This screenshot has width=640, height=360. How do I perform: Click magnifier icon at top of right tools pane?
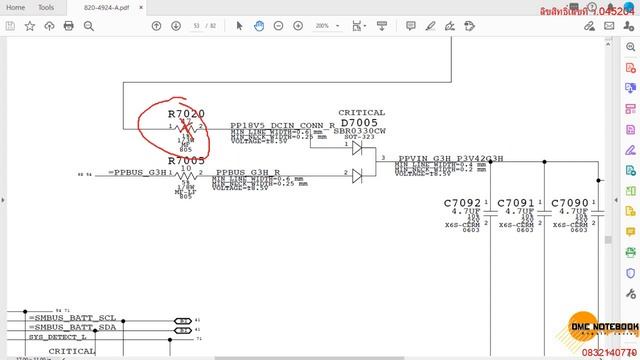pyautogui.click(x=631, y=47)
